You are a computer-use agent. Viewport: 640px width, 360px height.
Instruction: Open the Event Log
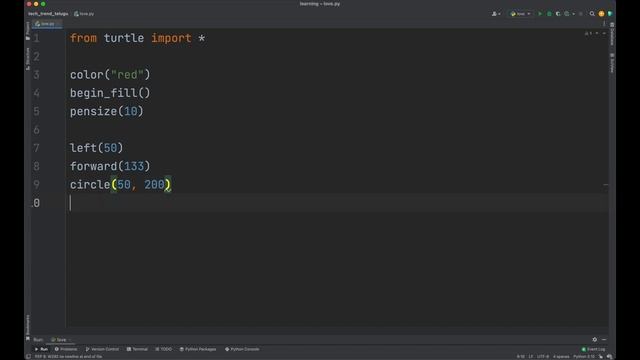[x=593, y=349]
